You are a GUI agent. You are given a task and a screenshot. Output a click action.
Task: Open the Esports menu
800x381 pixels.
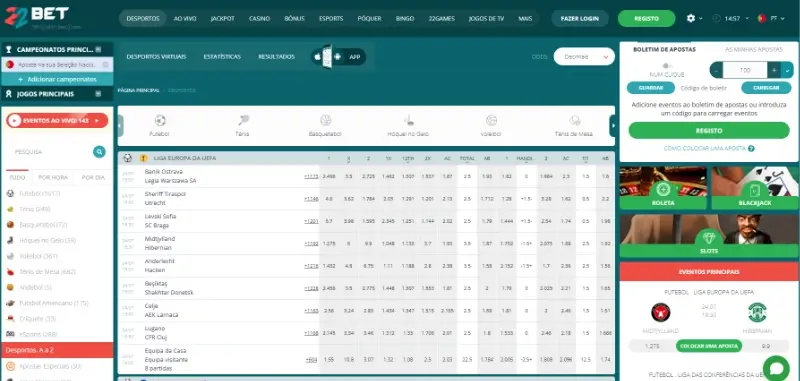pos(331,18)
